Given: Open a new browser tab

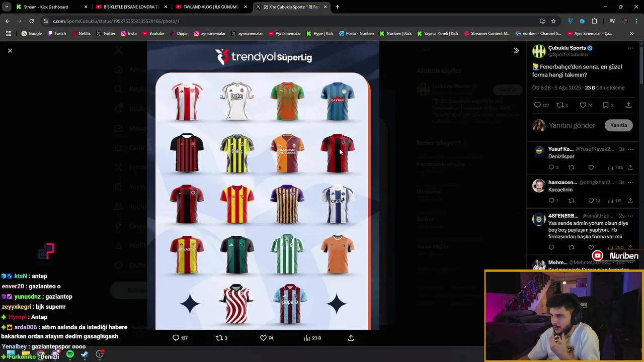Looking at the screenshot, I should point(337,7).
